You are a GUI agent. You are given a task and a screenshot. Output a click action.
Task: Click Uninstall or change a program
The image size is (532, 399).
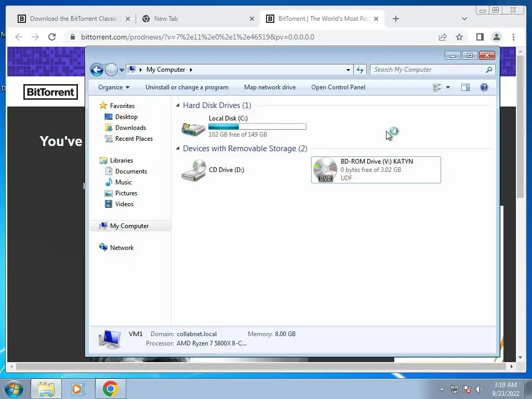tap(187, 87)
